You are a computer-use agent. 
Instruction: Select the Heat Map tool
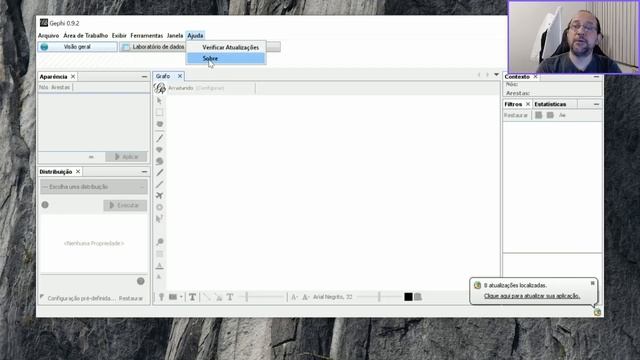(160, 207)
